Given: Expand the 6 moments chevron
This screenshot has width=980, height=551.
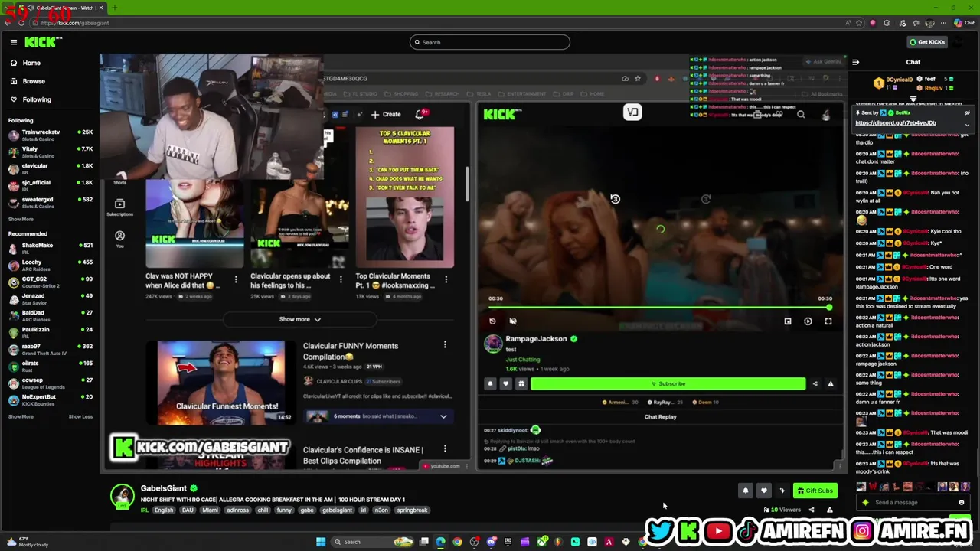Looking at the screenshot, I should pos(443,416).
